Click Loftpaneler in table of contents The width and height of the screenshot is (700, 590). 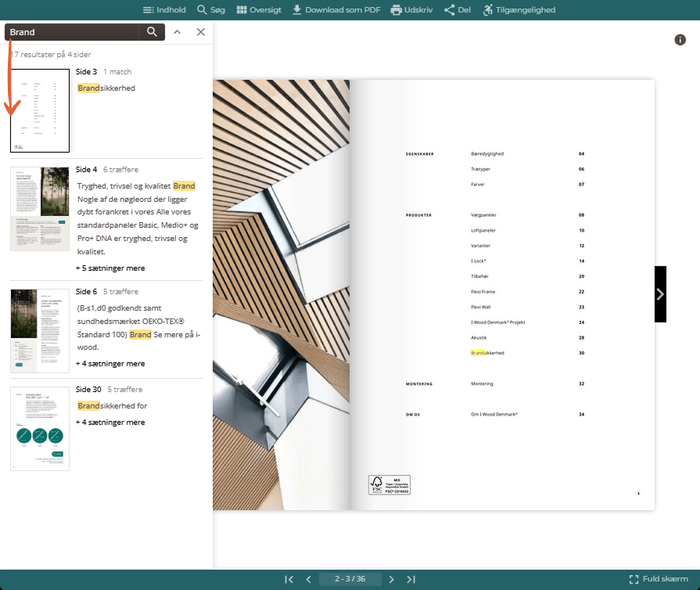click(483, 231)
